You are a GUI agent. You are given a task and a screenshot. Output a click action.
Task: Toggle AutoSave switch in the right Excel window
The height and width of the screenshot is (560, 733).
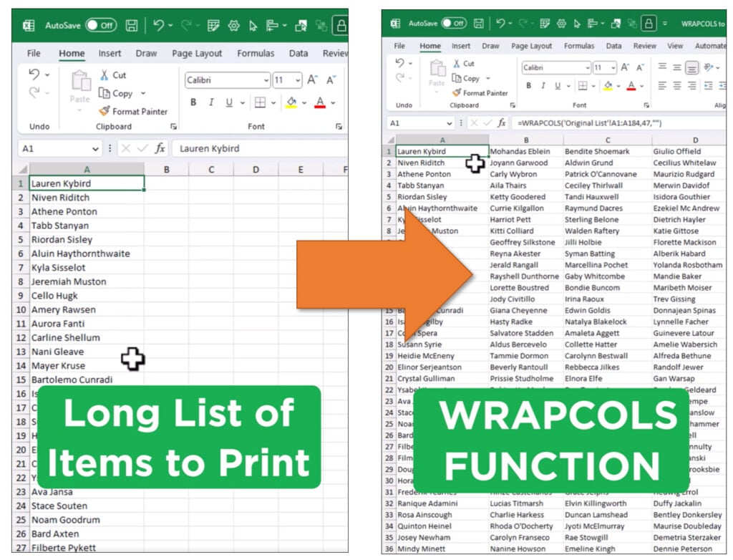click(x=454, y=24)
